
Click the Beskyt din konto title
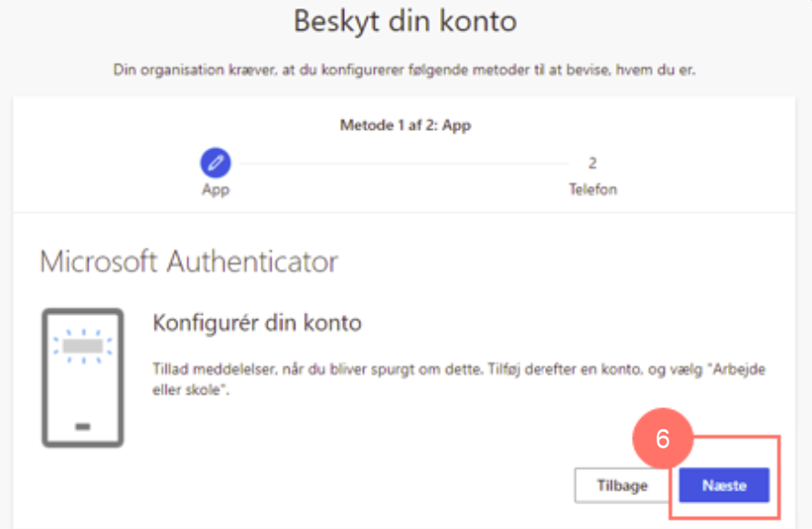click(405, 21)
